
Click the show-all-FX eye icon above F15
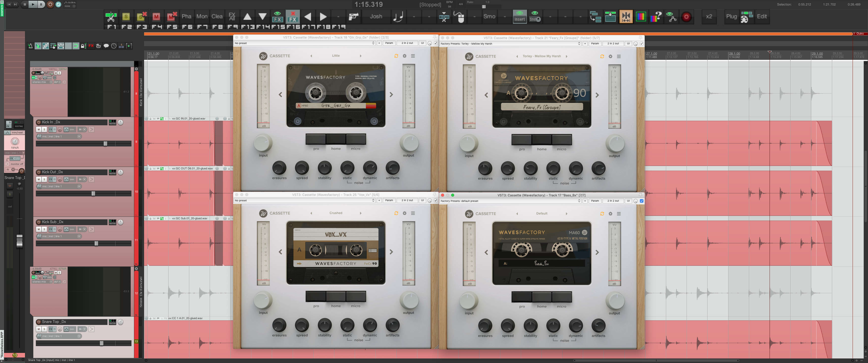(278, 16)
